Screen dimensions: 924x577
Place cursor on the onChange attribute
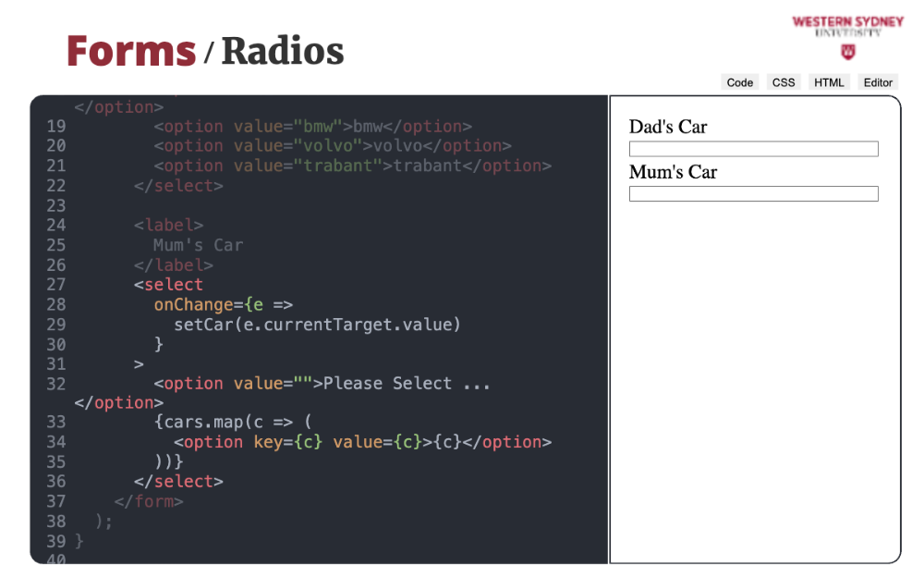coord(193,304)
